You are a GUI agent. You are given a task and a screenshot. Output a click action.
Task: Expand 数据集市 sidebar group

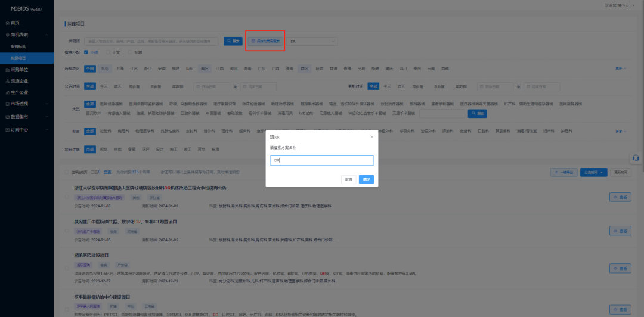point(27,117)
